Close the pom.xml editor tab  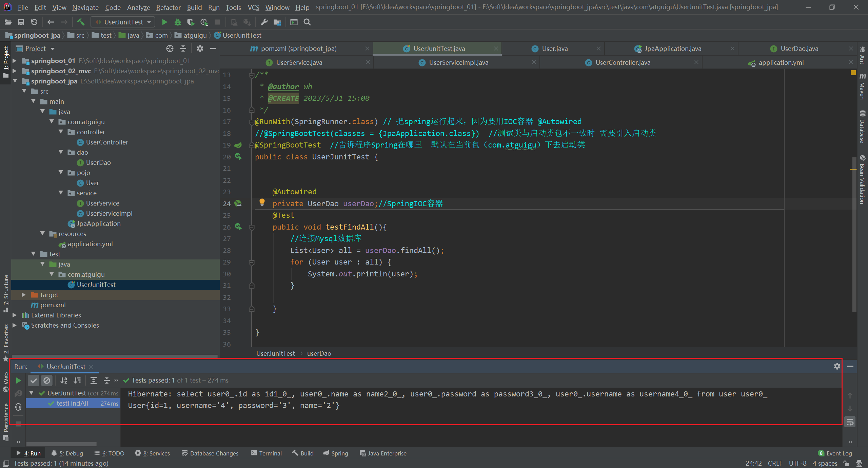click(x=367, y=48)
